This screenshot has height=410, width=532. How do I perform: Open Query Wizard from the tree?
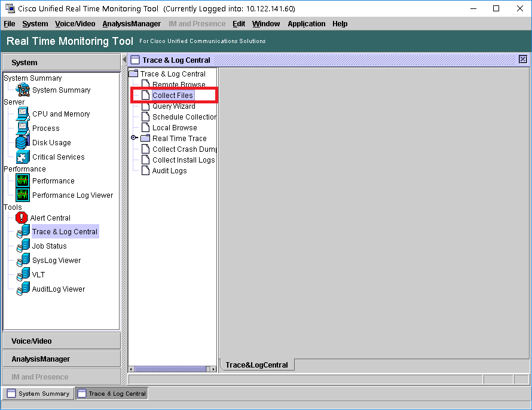[x=173, y=106]
